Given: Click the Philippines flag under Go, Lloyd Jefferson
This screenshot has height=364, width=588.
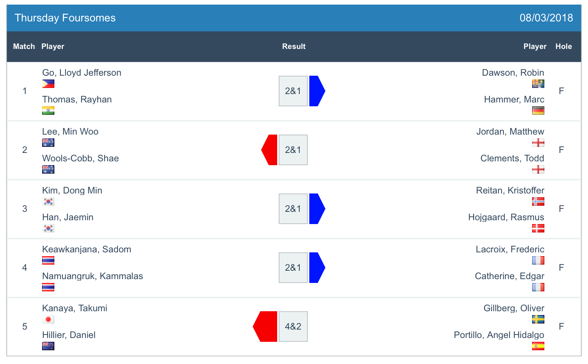Looking at the screenshot, I should (48, 84).
